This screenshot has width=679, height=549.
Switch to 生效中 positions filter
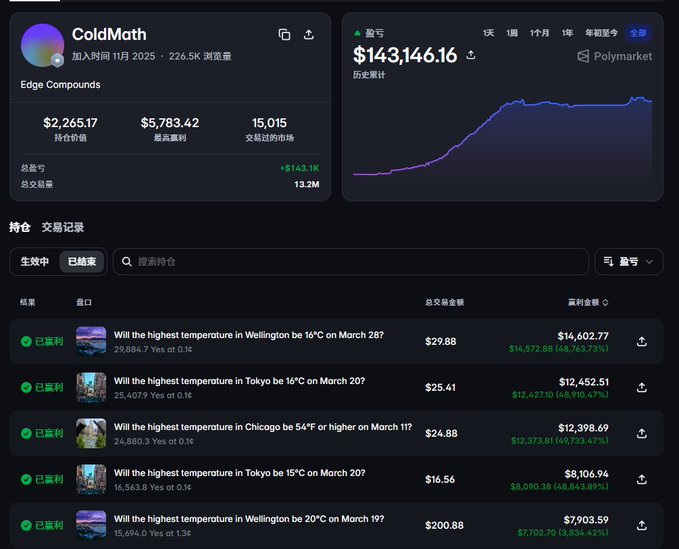tap(35, 262)
